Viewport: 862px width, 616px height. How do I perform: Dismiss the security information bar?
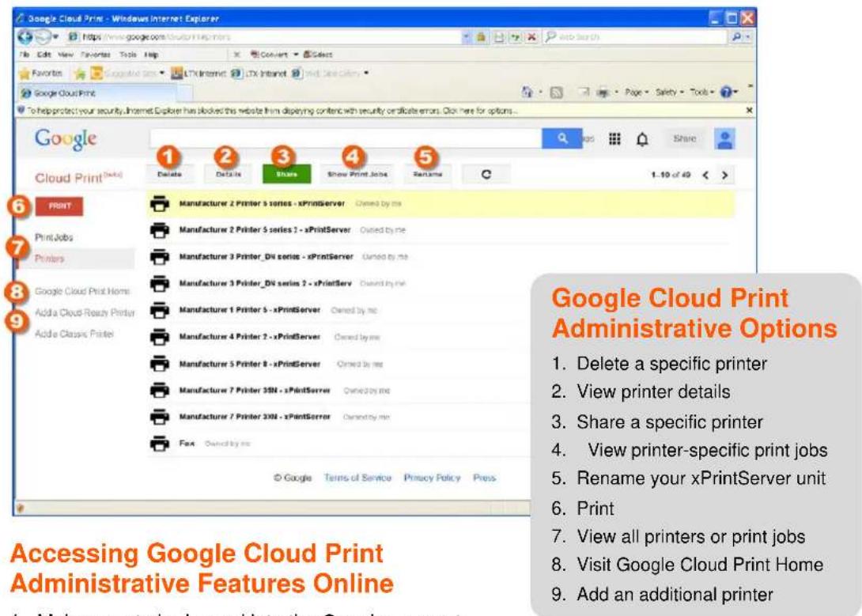[749, 111]
